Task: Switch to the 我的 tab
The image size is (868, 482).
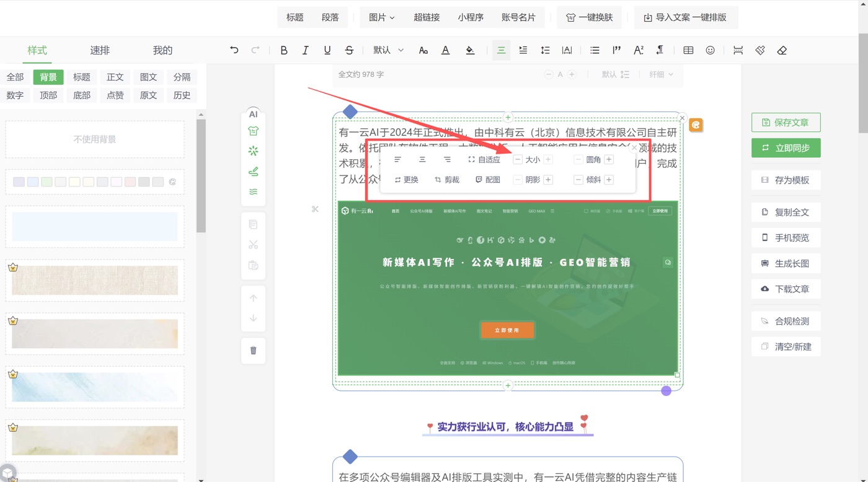Action: [x=162, y=50]
